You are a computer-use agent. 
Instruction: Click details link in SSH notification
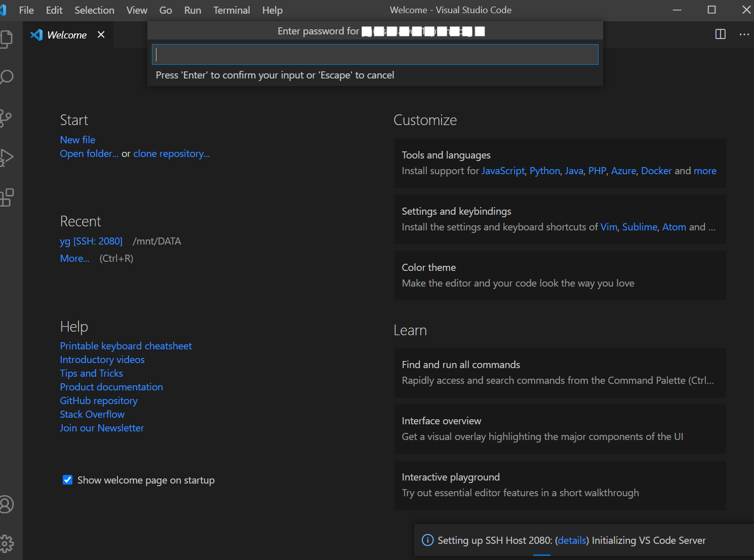click(572, 540)
